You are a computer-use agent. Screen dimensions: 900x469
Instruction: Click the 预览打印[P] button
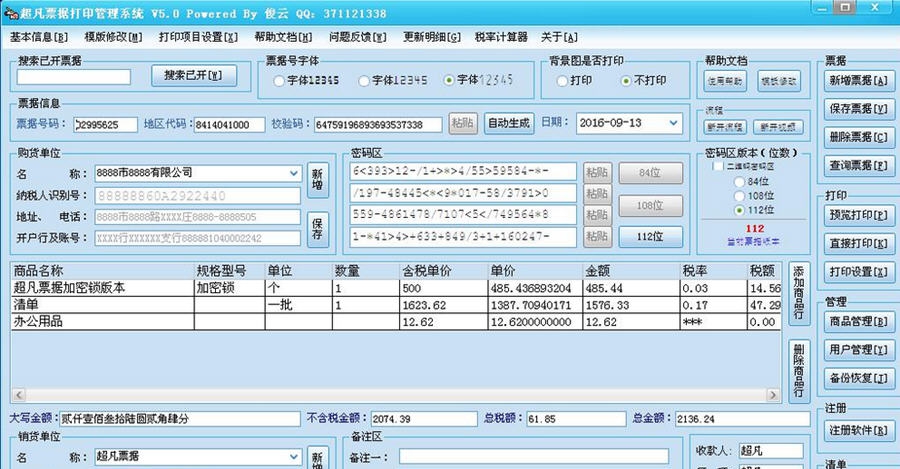point(858,215)
